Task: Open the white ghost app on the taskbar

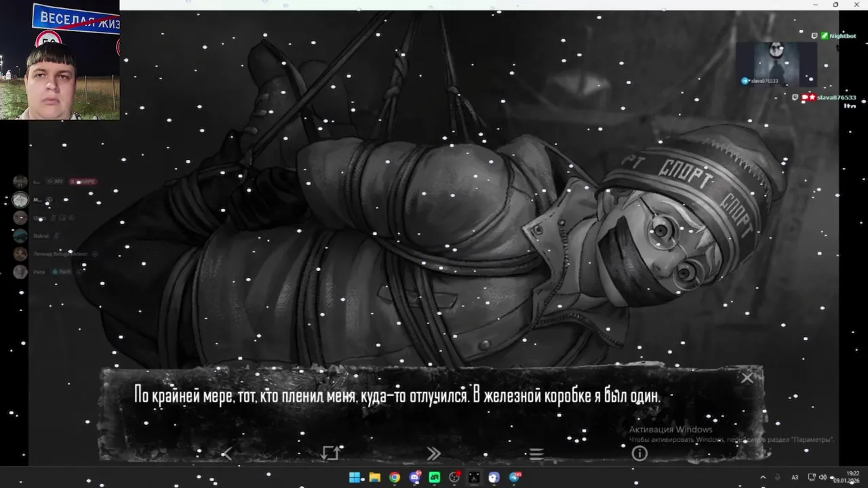Action: click(x=494, y=477)
